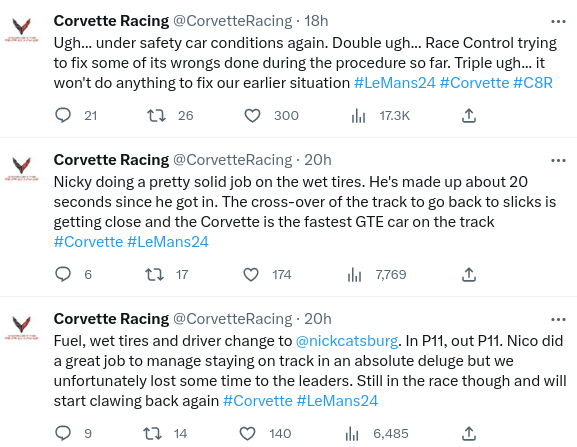Reply to the Nicky wet tires tweet
The height and width of the screenshot is (447, 577).
(63, 274)
